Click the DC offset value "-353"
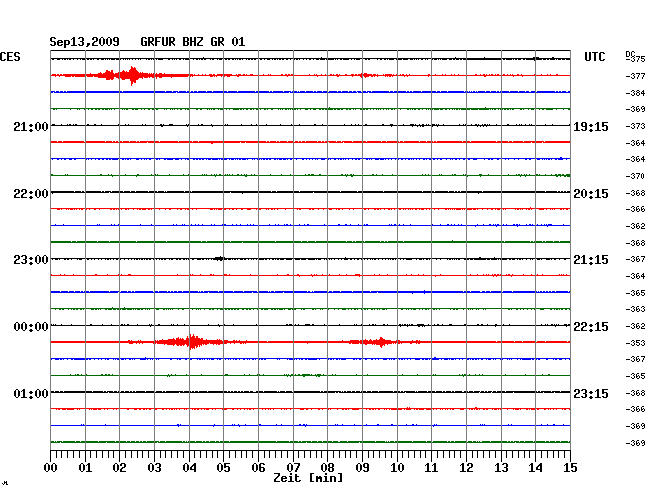Screen dimensions: 650x494 pyautogui.click(x=635, y=343)
